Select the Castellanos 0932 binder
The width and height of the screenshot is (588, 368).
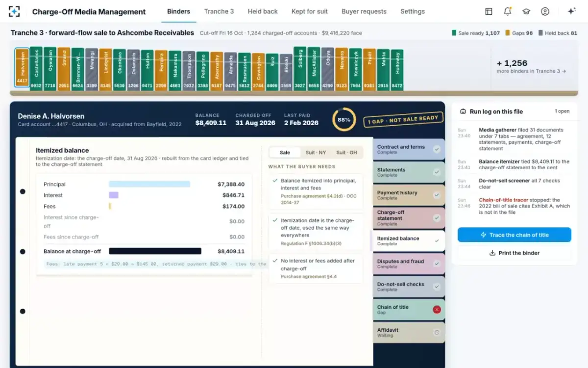(x=36, y=68)
